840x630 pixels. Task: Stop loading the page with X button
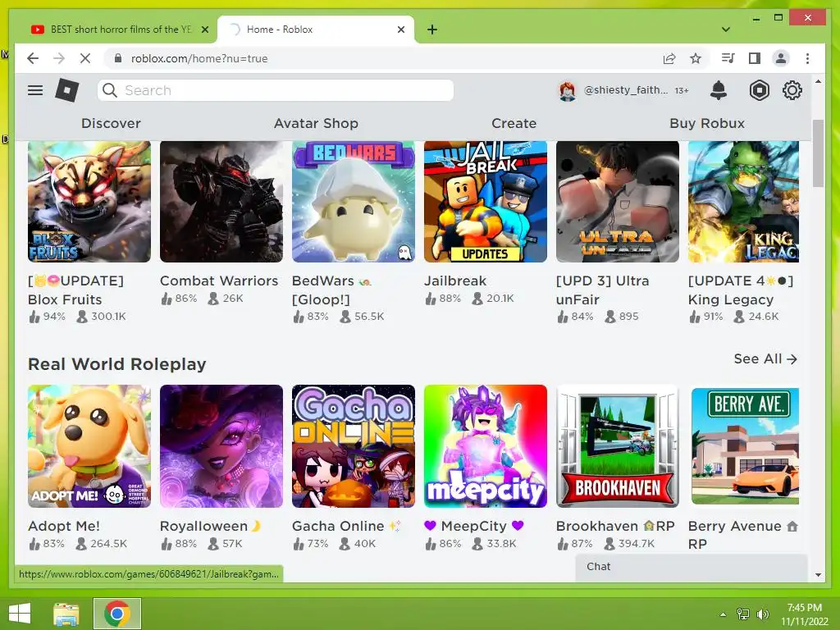click(85, 58)
